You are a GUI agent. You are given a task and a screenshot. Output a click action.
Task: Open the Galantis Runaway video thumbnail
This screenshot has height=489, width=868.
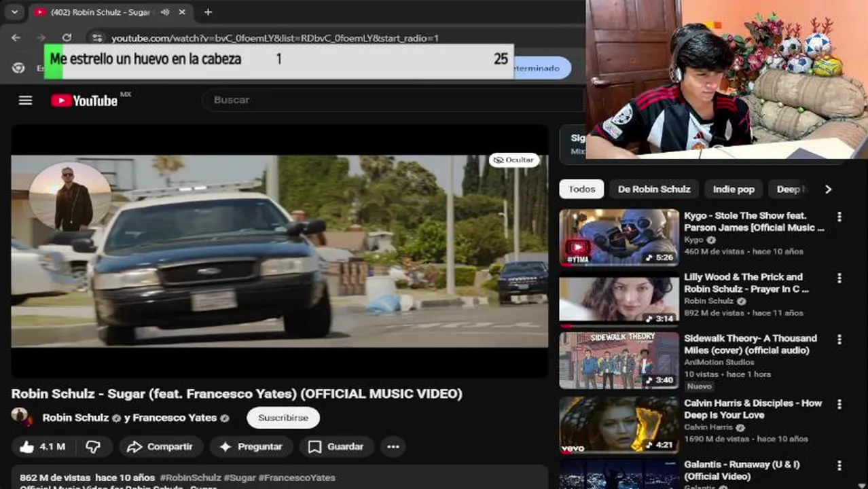(x=619, y=474)
